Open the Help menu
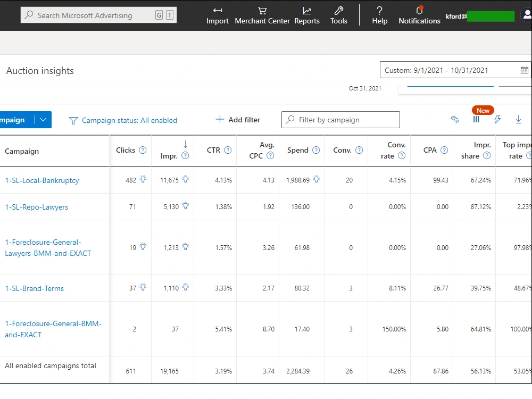Image resolution: width=532 pixels, height=399 pixels. click(x=379, y=15)
